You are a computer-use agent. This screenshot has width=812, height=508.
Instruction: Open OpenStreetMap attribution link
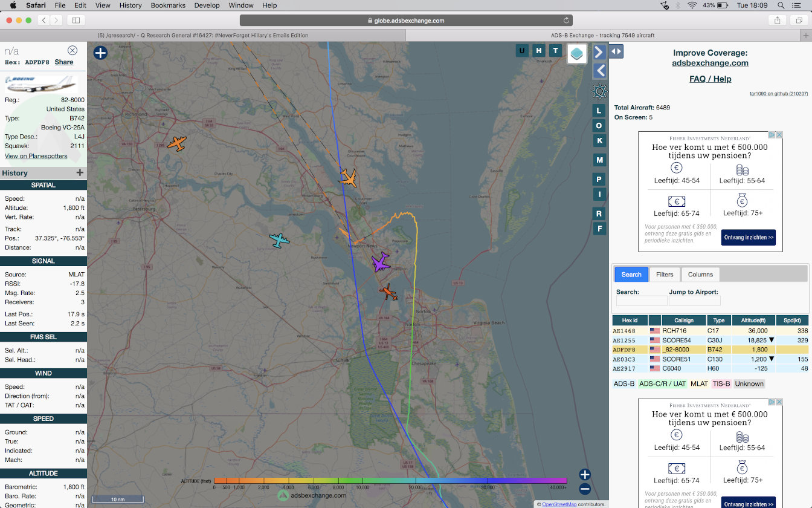click(559, 504)
